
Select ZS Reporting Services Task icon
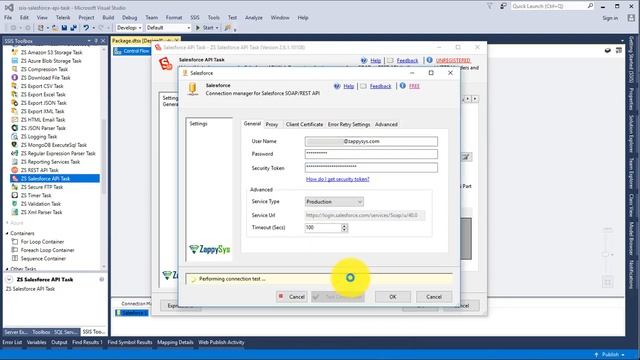pos(15,162)
